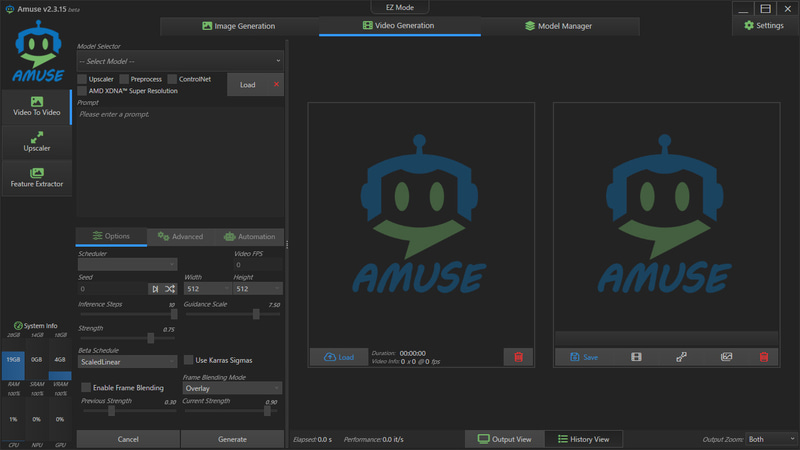Switch to the Model Manager tab

pyautogui.click(x=560, y=26)
